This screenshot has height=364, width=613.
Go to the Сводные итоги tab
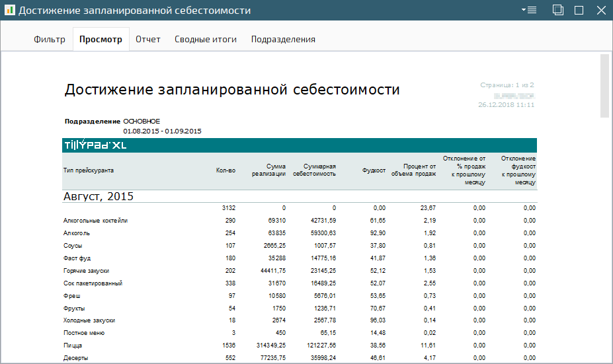206,39
